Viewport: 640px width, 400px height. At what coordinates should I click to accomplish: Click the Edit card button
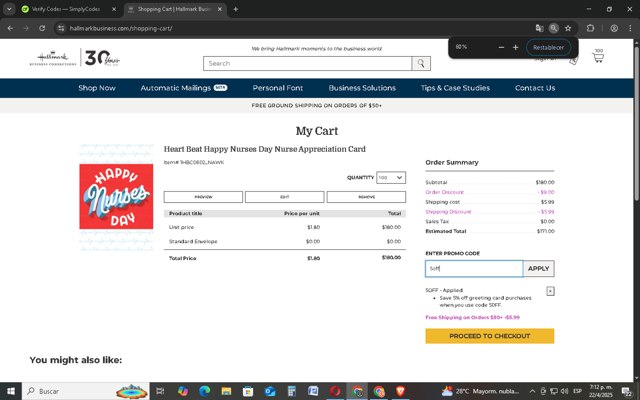point(284,197)
